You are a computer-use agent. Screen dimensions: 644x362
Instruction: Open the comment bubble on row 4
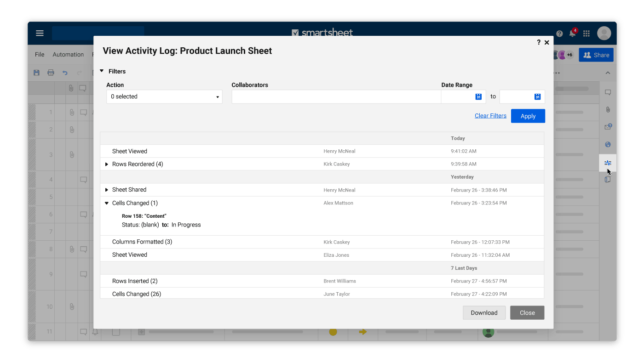pos(83,180)
